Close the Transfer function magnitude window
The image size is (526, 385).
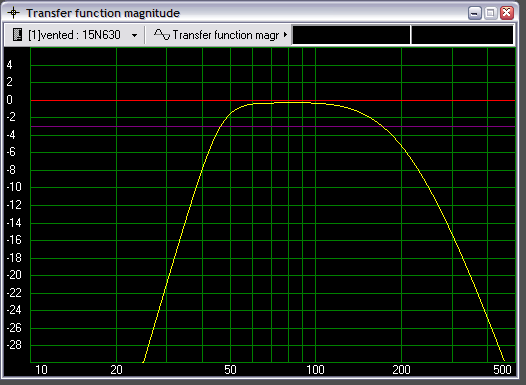(507, 13)
